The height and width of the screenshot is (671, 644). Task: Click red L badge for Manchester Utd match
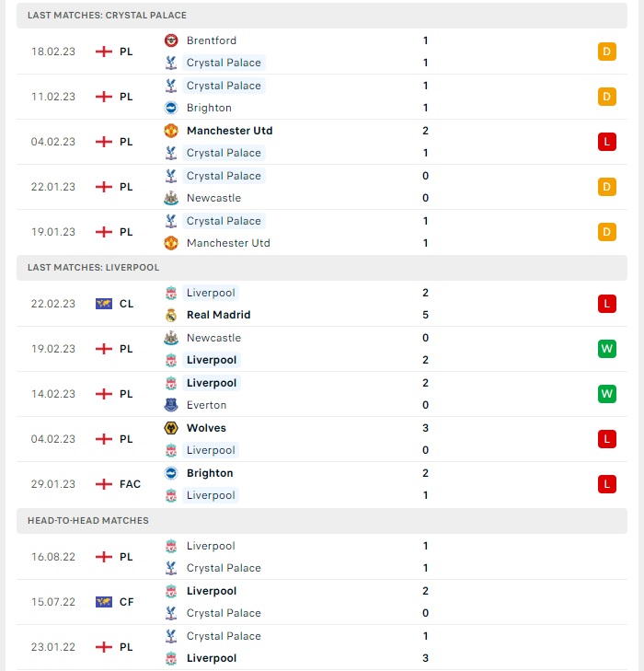coord(607,142)
